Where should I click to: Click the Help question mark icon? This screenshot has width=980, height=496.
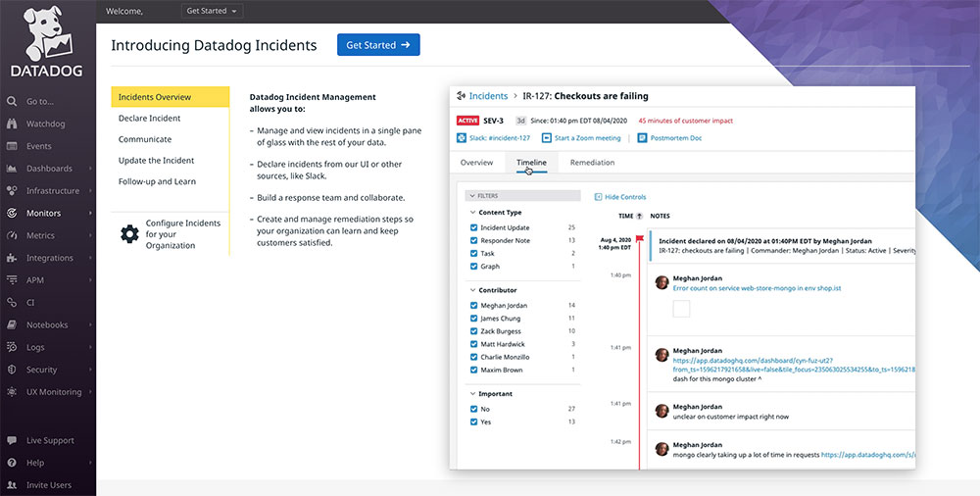[11, 463]
